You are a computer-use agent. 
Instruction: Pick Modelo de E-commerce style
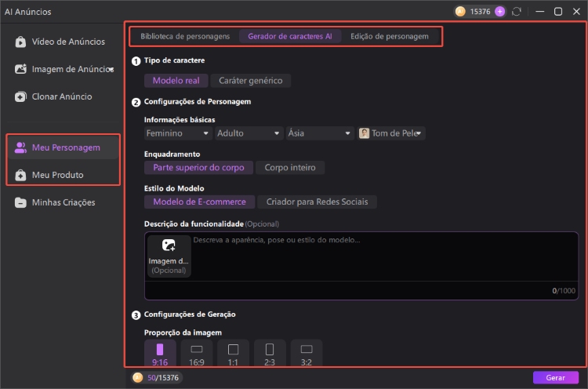(x=199, y=202)
